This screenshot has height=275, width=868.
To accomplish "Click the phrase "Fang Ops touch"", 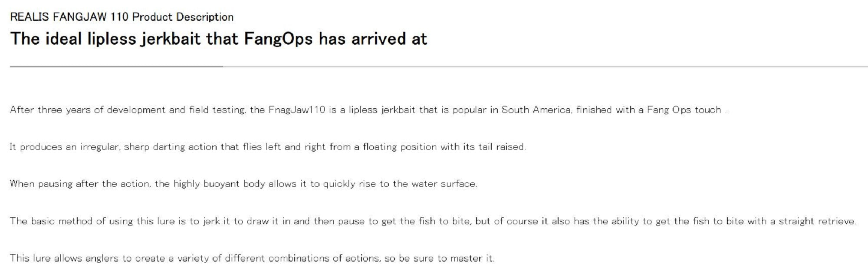I will [x=684, y=110].
